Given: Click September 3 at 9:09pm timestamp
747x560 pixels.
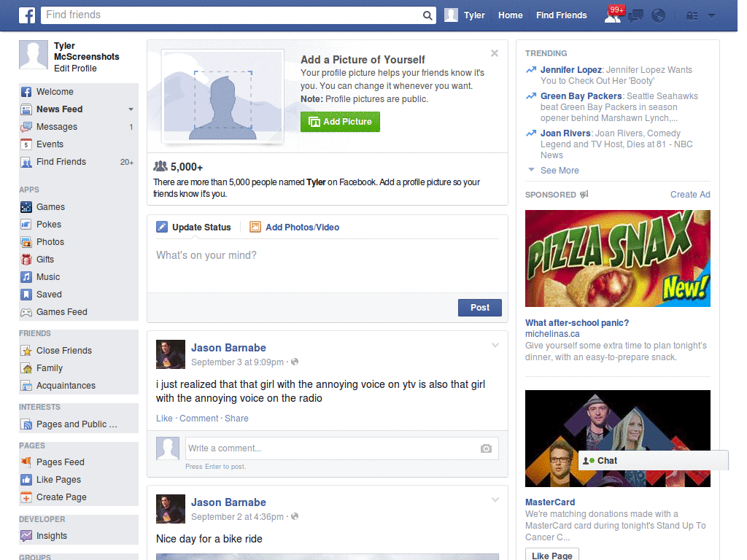Looking at the screenshot, I should (x=237, y=362).
